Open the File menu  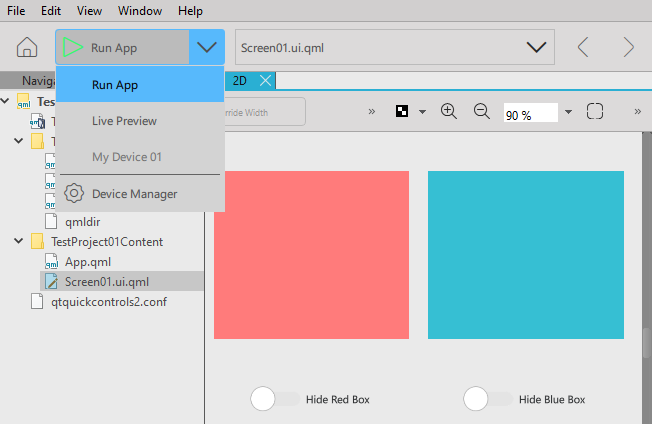click(16, 11)
